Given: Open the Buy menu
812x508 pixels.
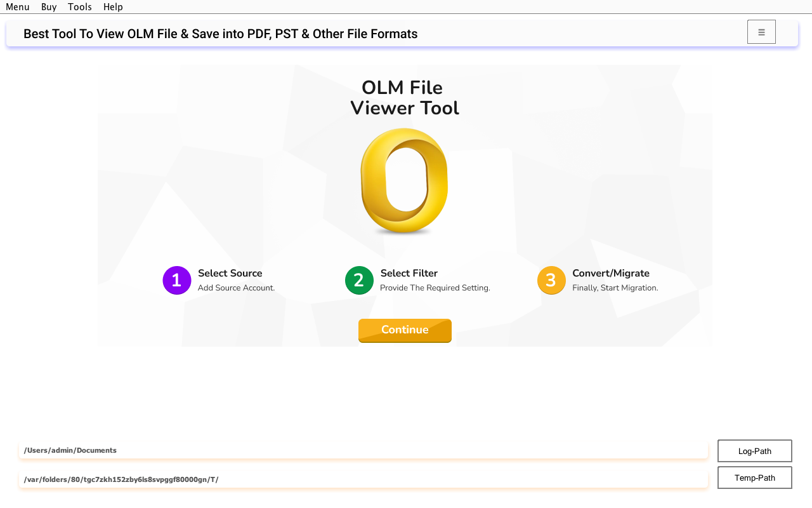Looking at the screenshot, I should pos(49,7).
